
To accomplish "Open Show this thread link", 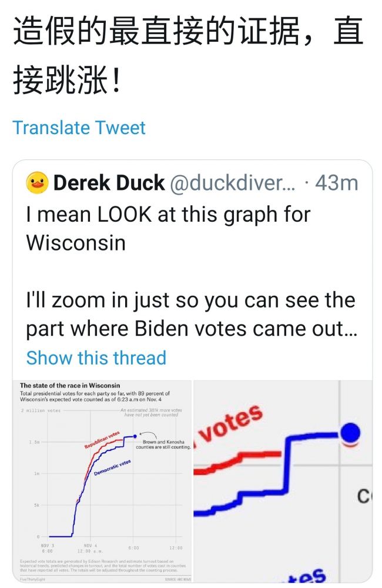I will point(96,358).
